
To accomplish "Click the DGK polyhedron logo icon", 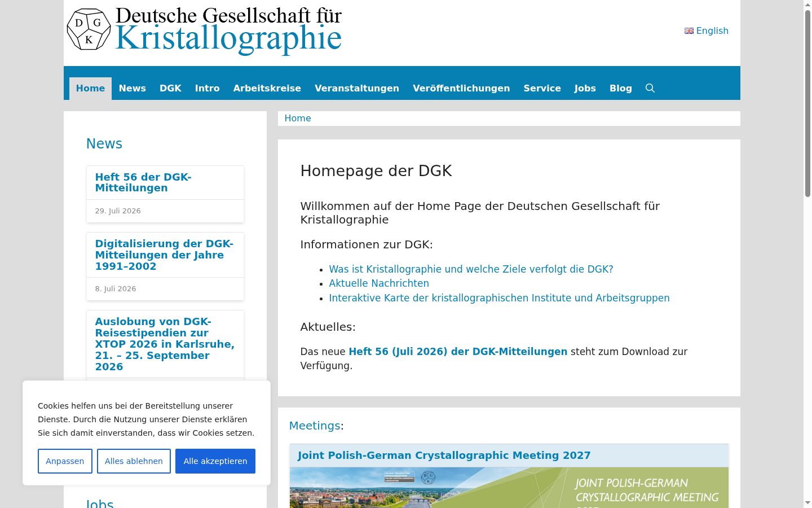I will click(89, 29).
